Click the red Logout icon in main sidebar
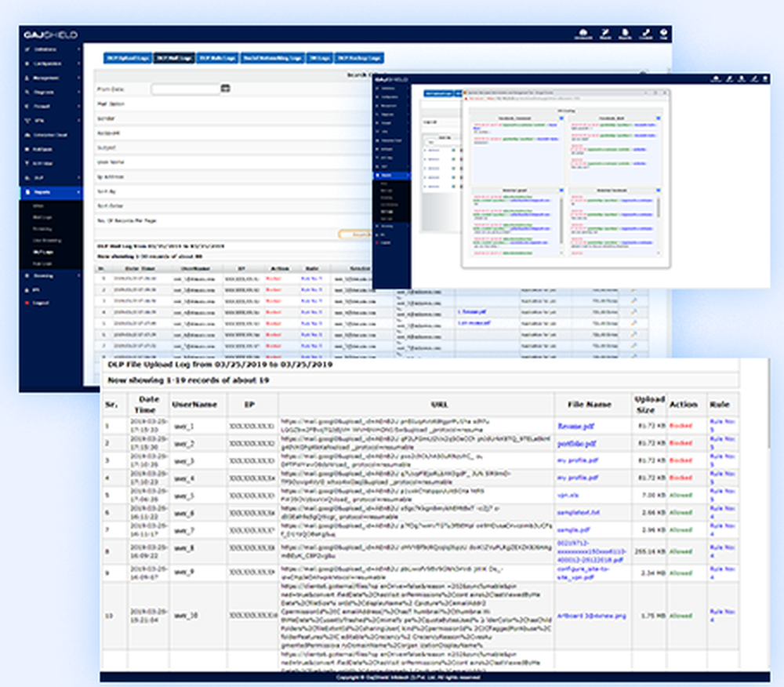This screenshot has width=784, height=687. coord(27,303)
